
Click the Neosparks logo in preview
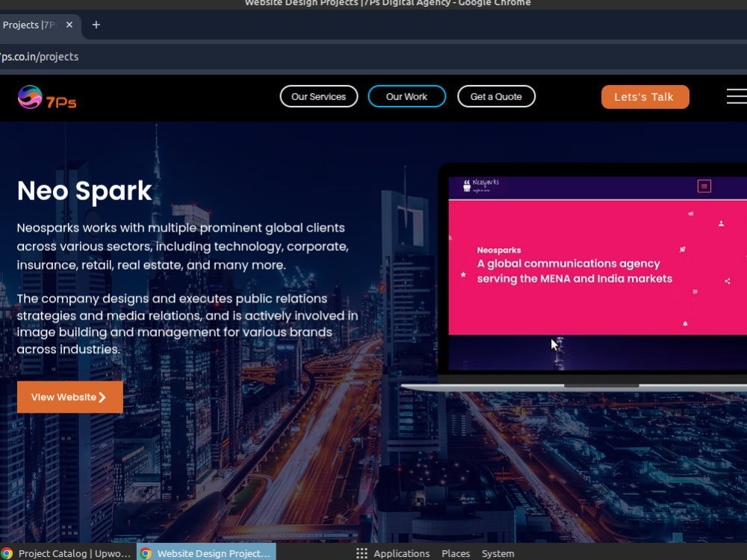pos(480,185)
